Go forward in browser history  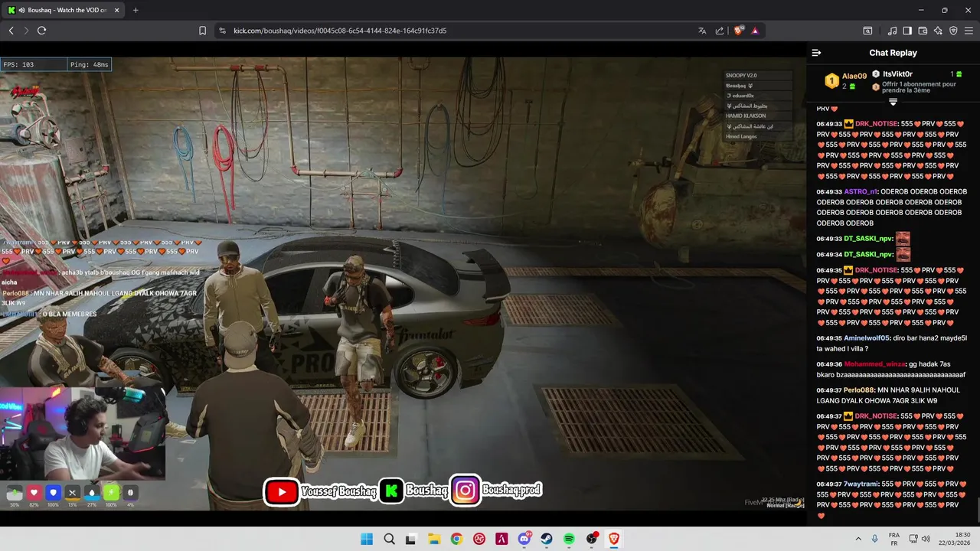[x=26, y=31]
